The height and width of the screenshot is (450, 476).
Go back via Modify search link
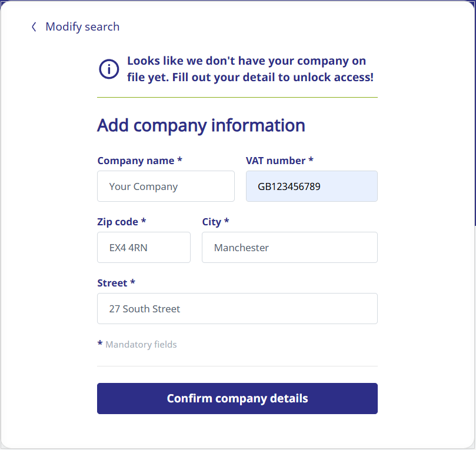82,26
